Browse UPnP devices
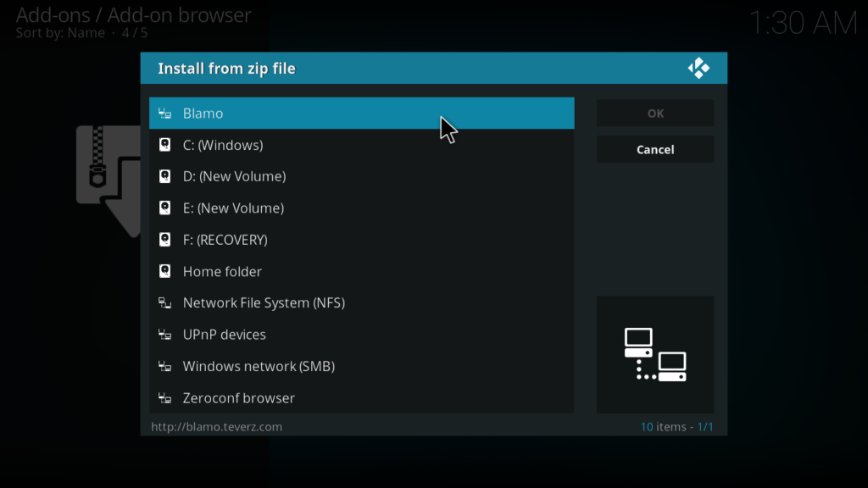868x488 pixels. [361, 335]
